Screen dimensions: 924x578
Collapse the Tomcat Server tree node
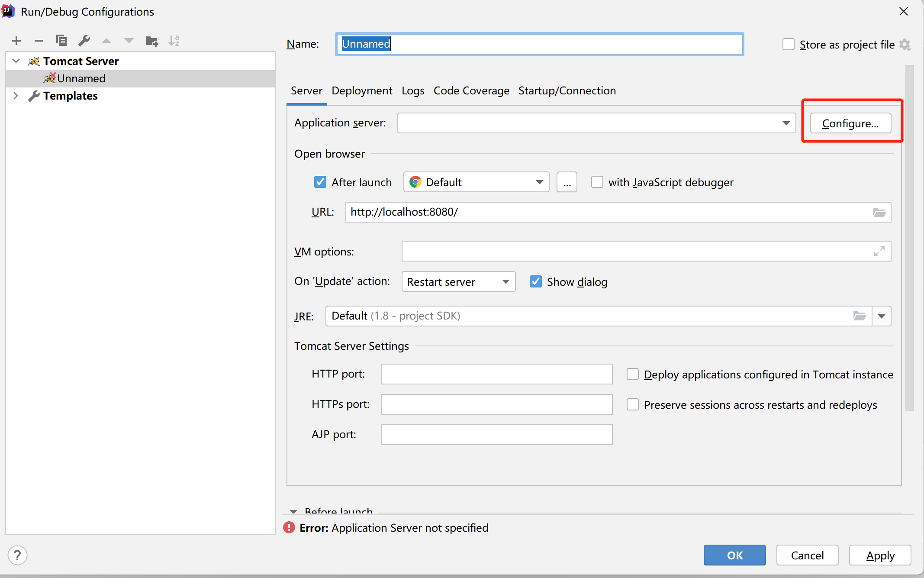tap(16, 61)
